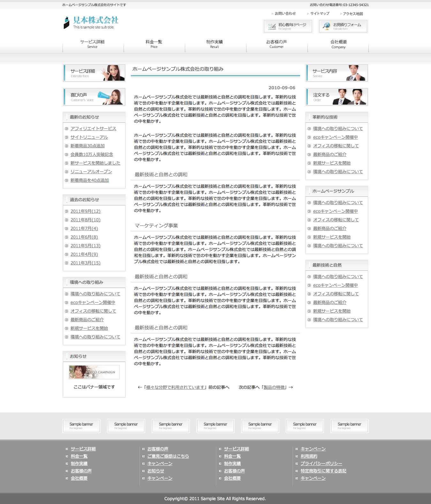The width and height of the screenshot is (431, 504).
Task: Click the 注文する Order banner
Action: coord(336,97)
